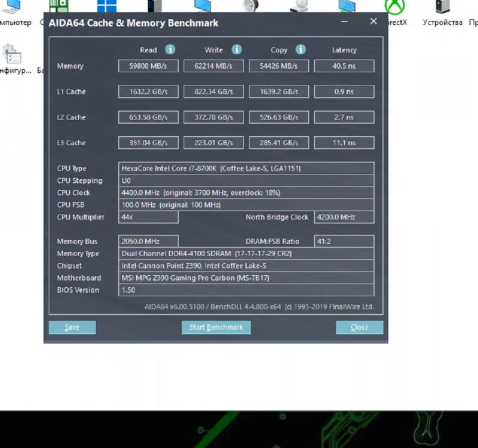The height and width of the screenshot is (448, 478).
Task: Click L2 Cache write 372.78 GB/s
Action: click(213, 117)
